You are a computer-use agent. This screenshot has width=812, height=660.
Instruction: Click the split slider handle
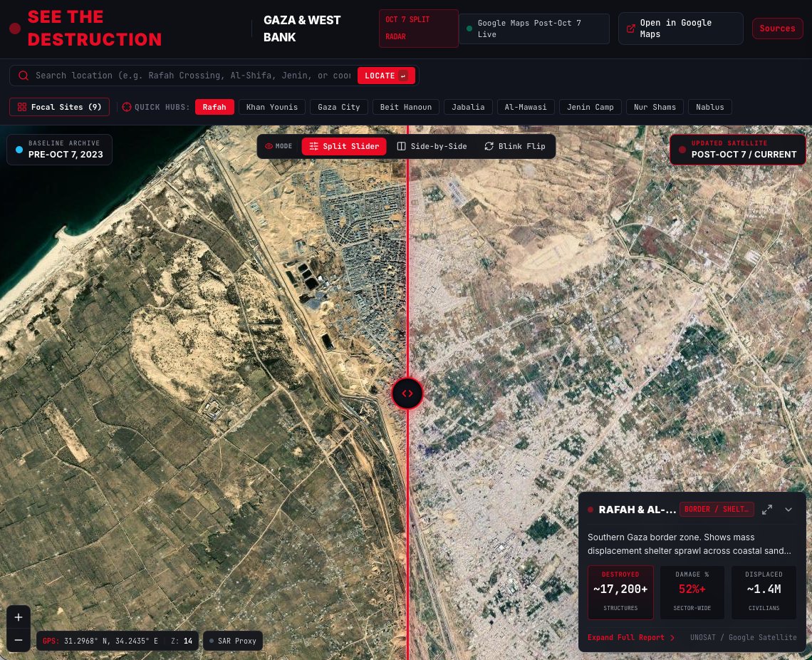click(x=407, y=393)
